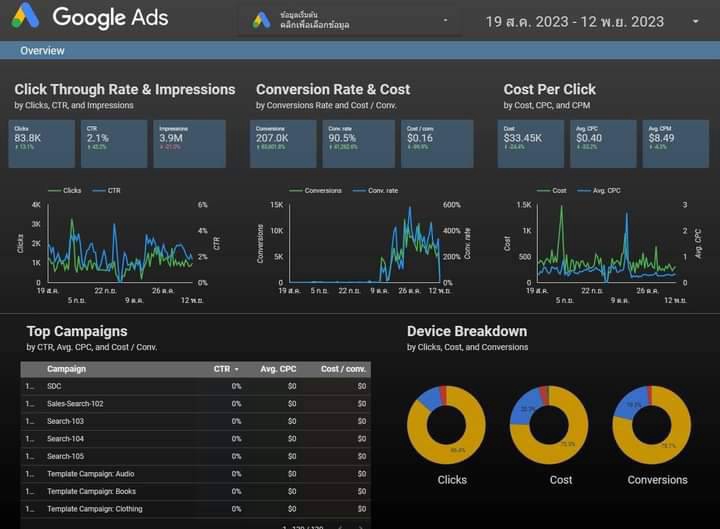Click the Cost / conv. column header
The width and height of the screenshot is (720, 529).
(x=343, y=369)
